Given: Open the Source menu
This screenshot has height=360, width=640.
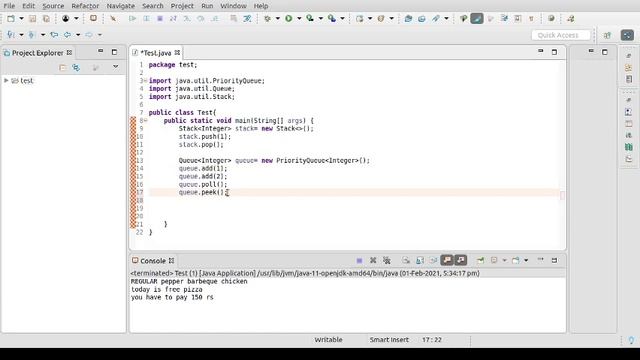Looking at the screenshot, I should [53, 6].
